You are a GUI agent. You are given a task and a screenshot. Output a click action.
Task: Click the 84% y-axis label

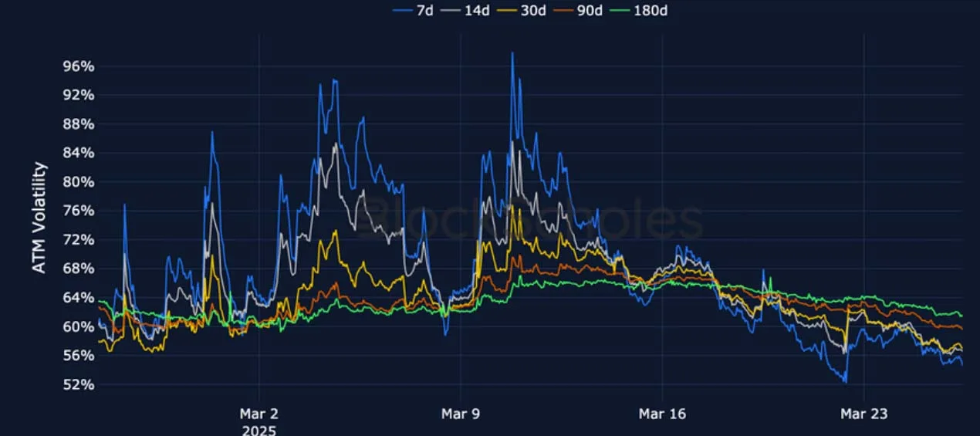78,153
